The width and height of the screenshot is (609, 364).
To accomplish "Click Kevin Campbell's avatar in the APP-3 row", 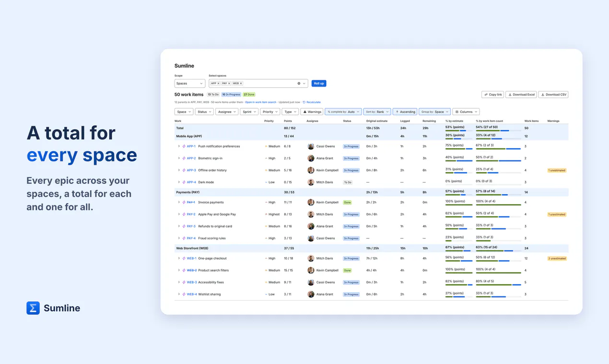I will coord(311,170).
